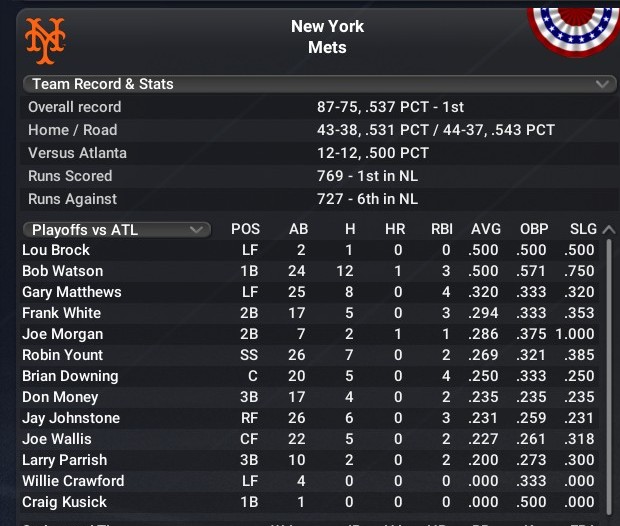Image resolution: width=620 pixels, height=526 pixels.
Task: Sort by the HR column header
Action: [395, 229]
